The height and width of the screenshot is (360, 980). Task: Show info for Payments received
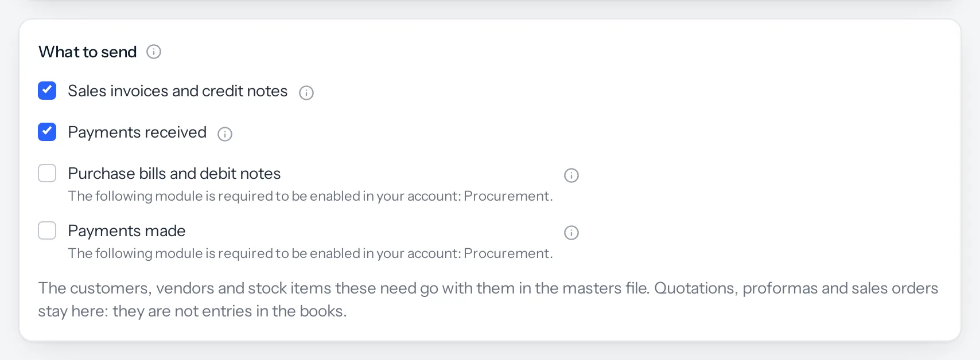point(225,134)
